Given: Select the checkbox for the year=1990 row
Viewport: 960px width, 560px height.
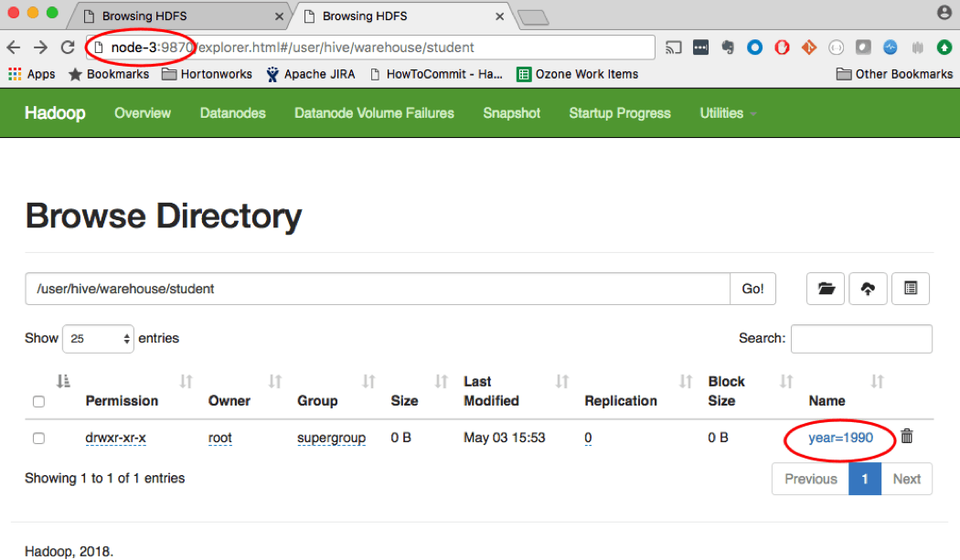Looking at the screenshot, I should (38, 438).
